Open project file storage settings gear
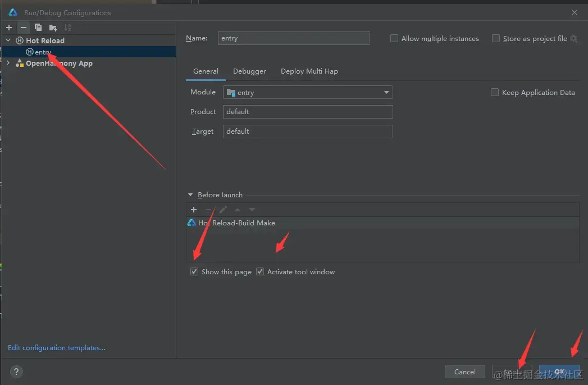The width and height of the screenshot is (588, 385). pos(573,38)
